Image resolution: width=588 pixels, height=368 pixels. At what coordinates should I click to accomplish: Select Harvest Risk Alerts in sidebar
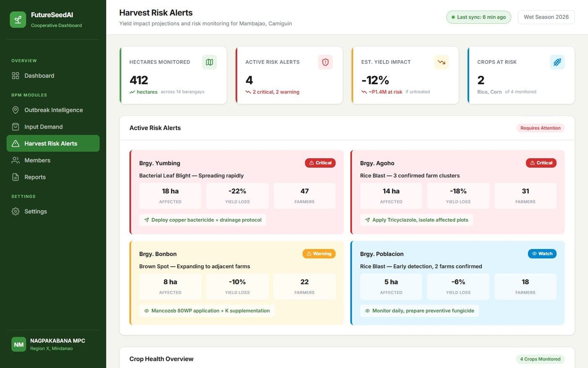(53, 143)
